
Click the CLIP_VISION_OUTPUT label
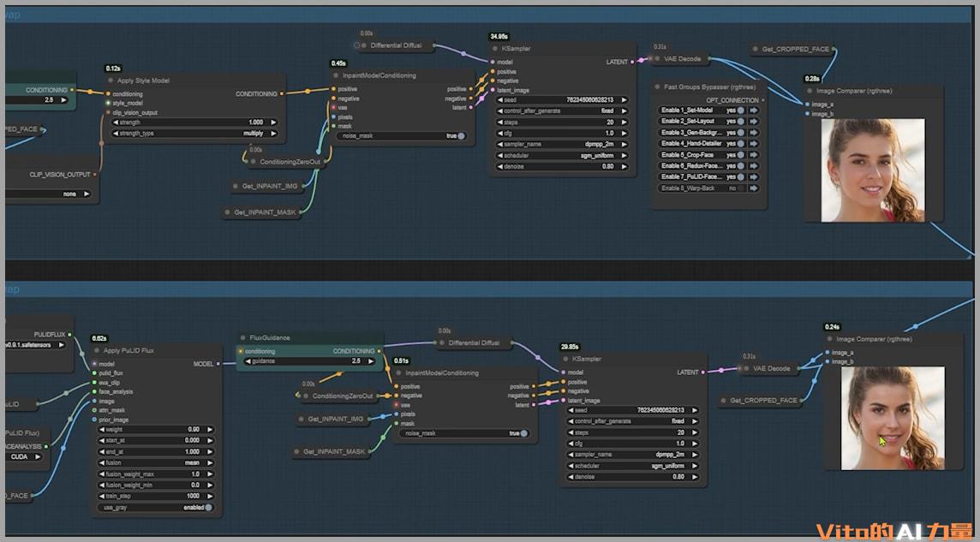(x=60, y=175)
